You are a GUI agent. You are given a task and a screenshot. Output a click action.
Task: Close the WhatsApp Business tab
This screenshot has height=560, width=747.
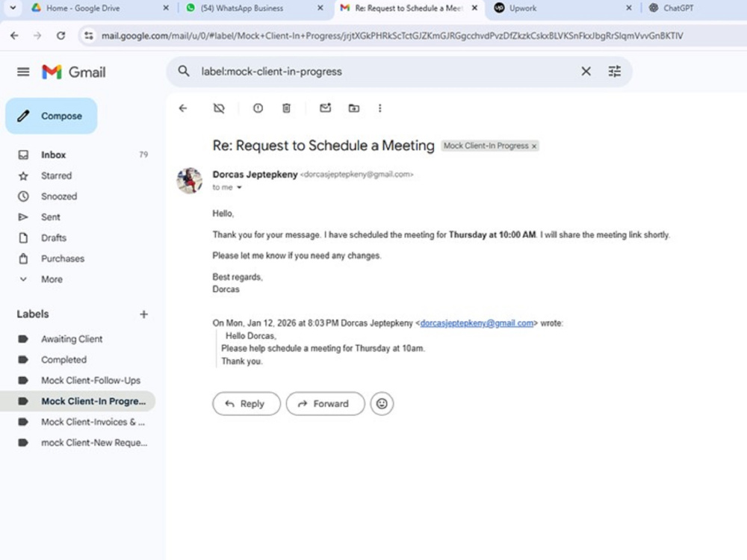320,8
